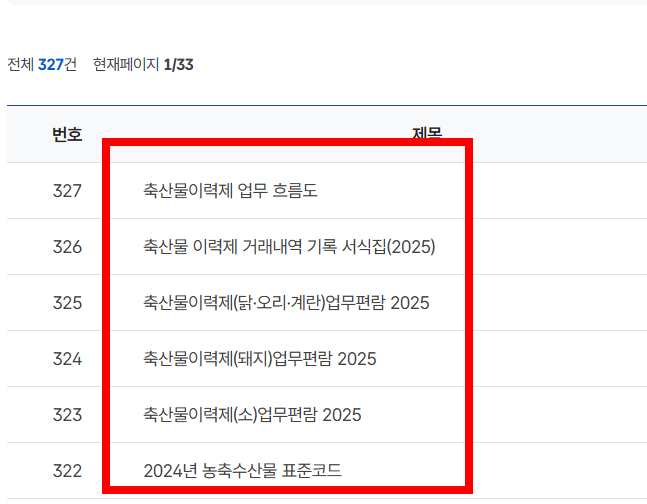This screenshot has height=504, width=647.
Task: Click the total count '327건' text
Action: 57,65
